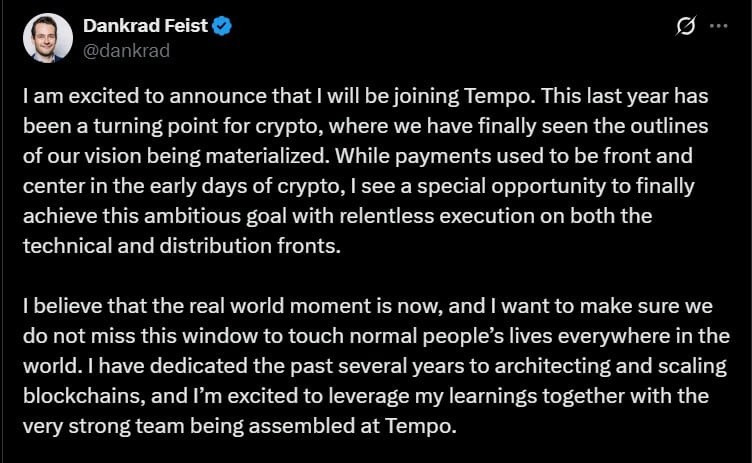
Task: Click the Grok explain-post icon
Action: (x=685, y=27)
